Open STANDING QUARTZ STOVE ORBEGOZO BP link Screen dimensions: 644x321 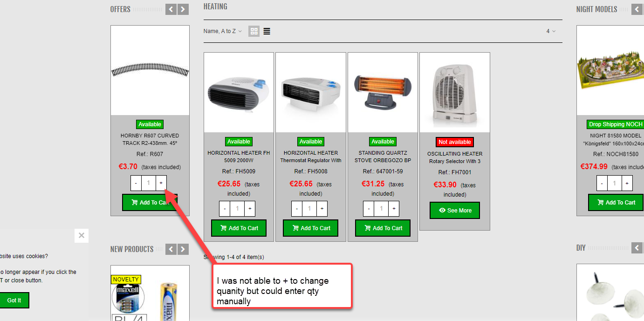pyautogui.click(x=383, y=157)
